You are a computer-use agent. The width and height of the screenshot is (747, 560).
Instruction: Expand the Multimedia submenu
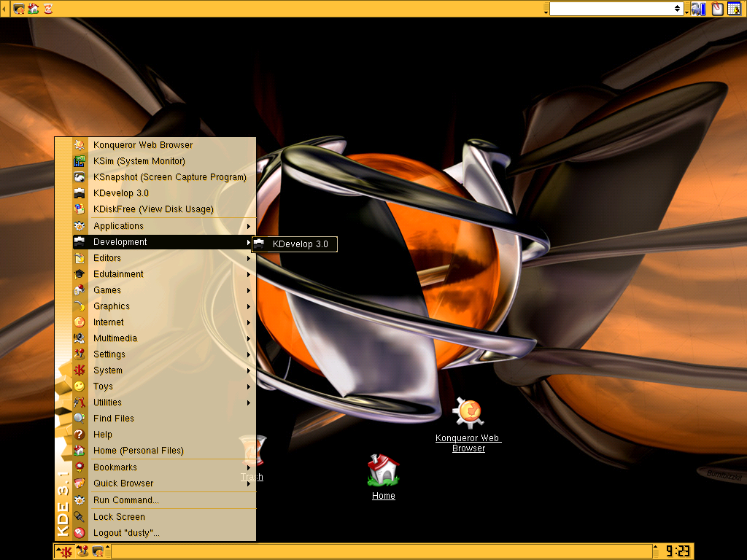pyautogui.click(x=164, y=338)
